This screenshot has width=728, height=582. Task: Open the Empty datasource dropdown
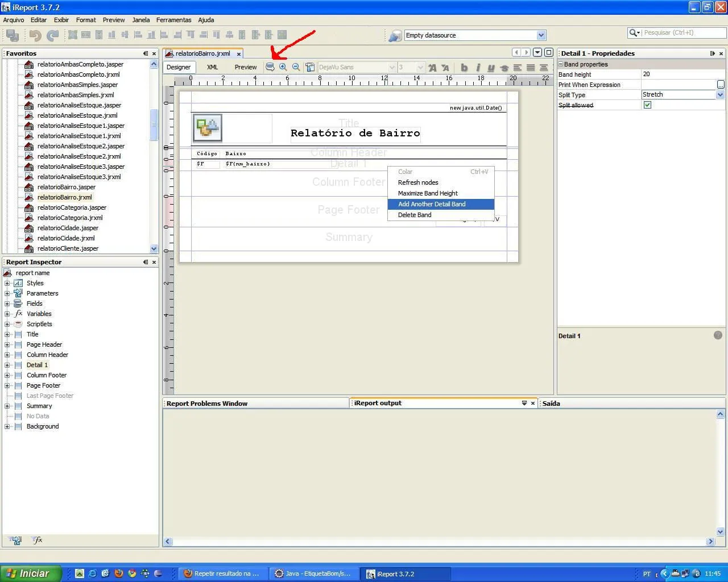click(x=541, y=35)
